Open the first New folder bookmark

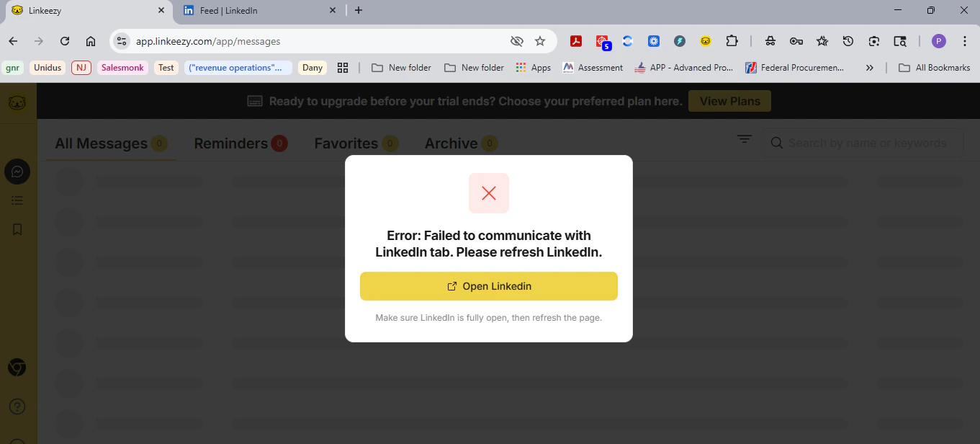click(401, 68)
